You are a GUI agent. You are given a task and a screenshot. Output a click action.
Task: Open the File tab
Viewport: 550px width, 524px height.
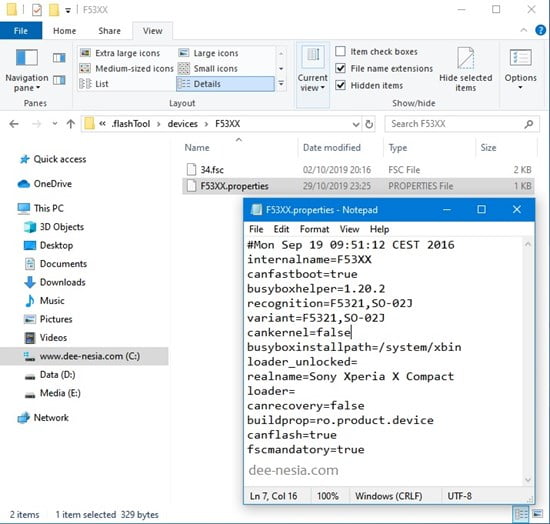21,31
